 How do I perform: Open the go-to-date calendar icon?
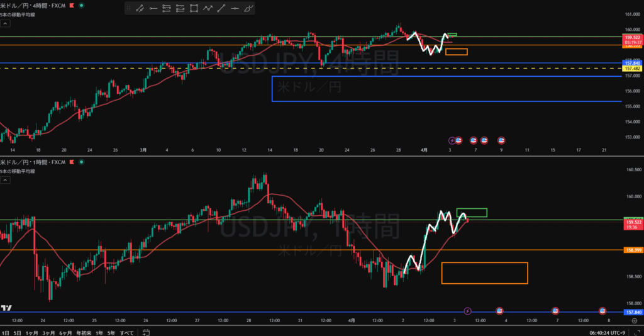tap(145, 332)
